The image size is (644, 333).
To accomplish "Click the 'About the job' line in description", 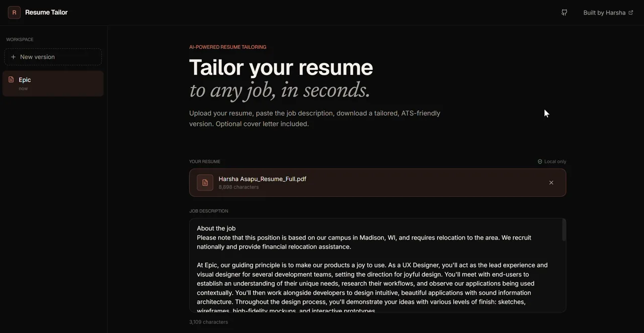I will [x=216, y=228].
